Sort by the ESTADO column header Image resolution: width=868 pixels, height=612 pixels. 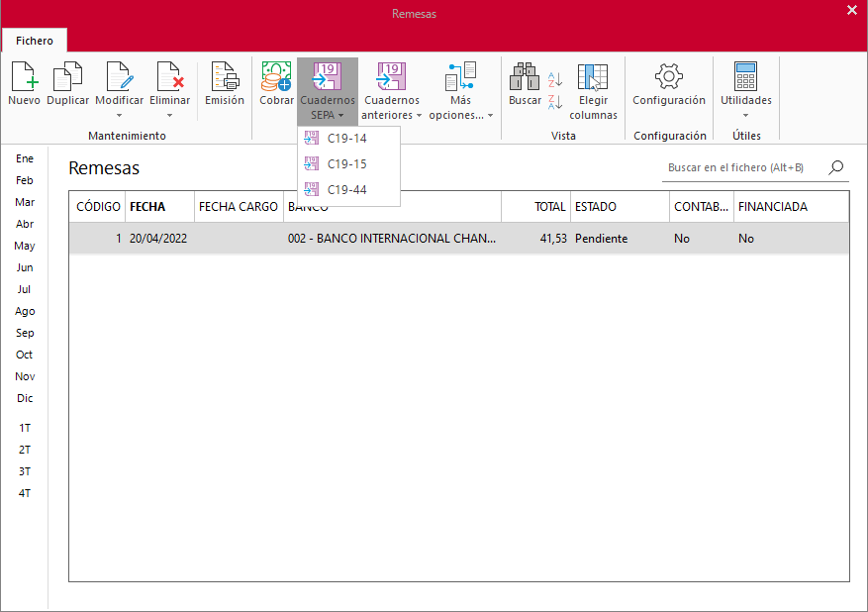[620, 207]
